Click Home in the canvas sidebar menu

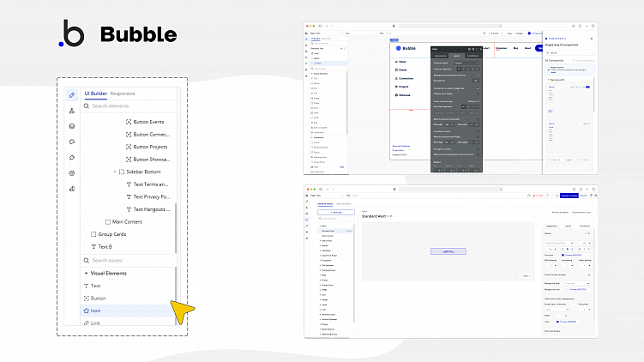coord(400,62)
